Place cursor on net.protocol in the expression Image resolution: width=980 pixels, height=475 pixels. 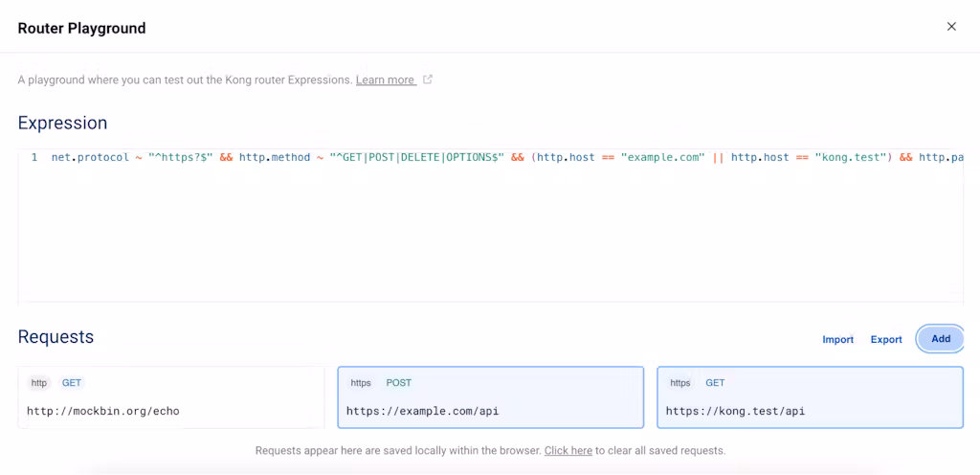pyautogui.click(x=90, y=157)
